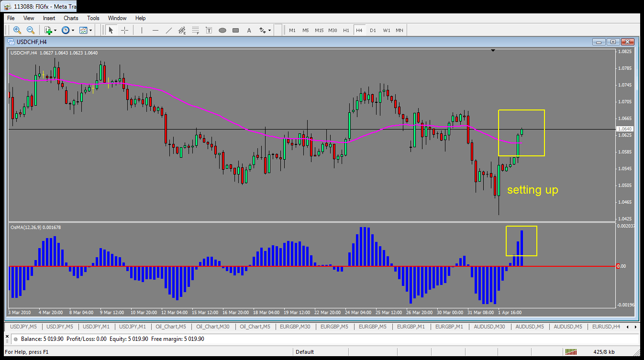Expand the Templates dropdown arrow
The width and height of the screenshot is (644, 360).
tap(90, 30)
